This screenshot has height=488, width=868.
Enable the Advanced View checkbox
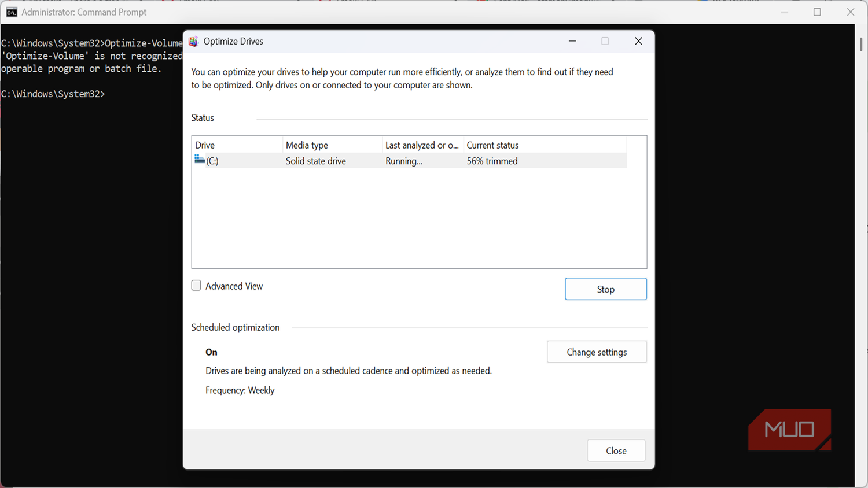point(196,286)
